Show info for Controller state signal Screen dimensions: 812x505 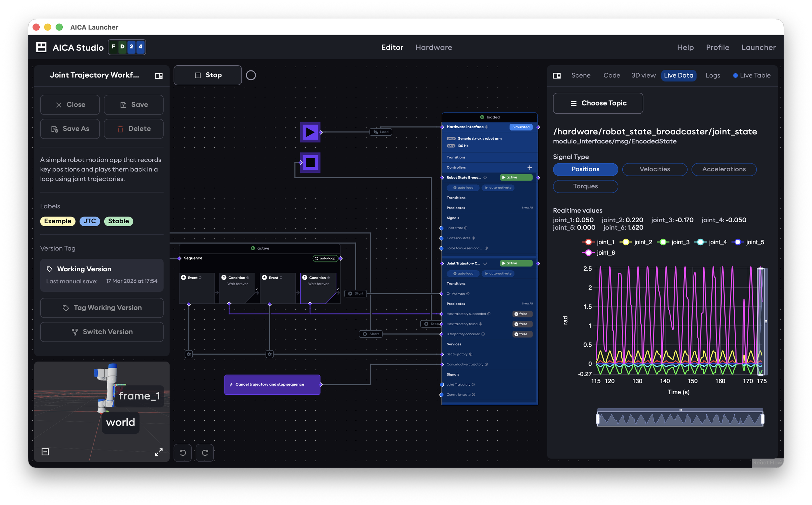(x=474, y=395)
